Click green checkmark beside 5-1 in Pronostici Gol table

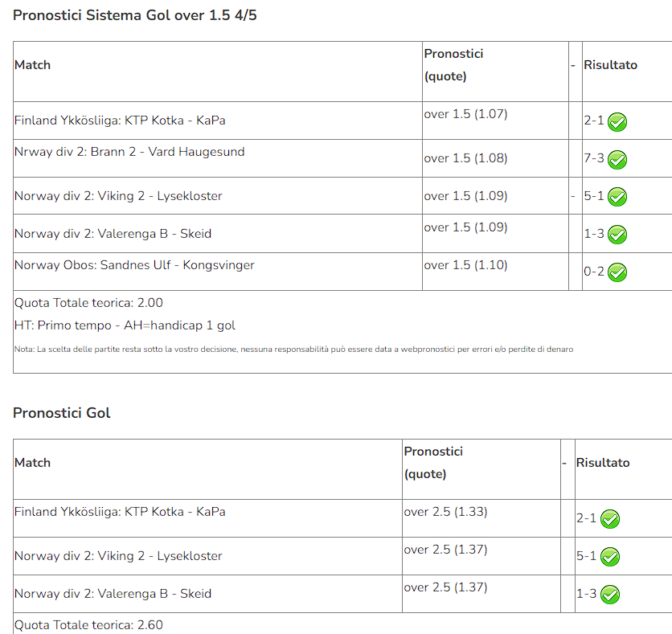tap(610, 557)
